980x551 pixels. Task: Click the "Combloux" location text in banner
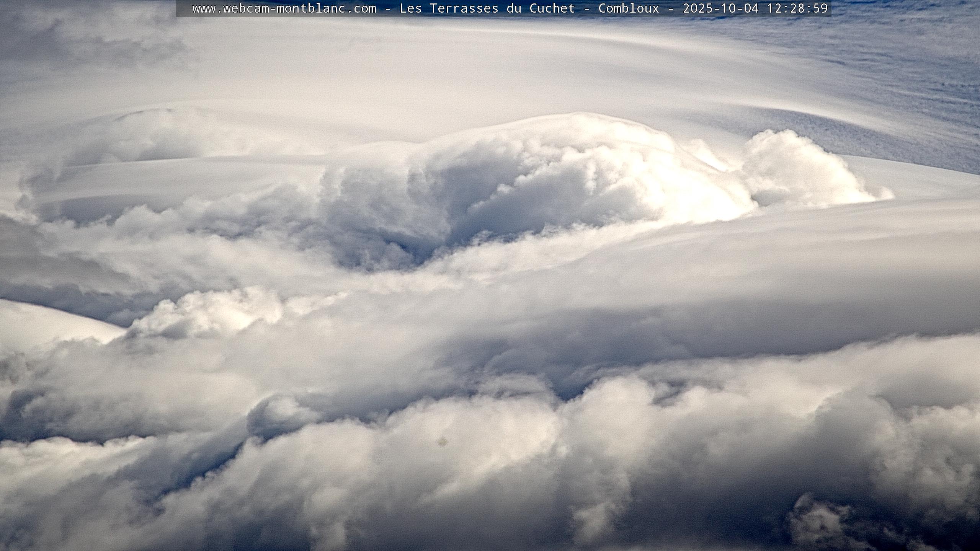point(629,8)
